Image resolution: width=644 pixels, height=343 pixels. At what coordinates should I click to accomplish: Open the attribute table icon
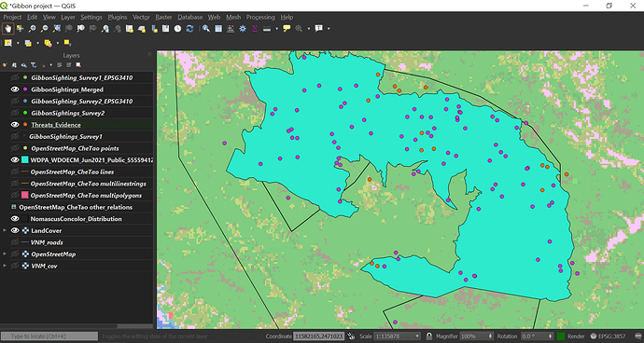[x=218, y=29]
